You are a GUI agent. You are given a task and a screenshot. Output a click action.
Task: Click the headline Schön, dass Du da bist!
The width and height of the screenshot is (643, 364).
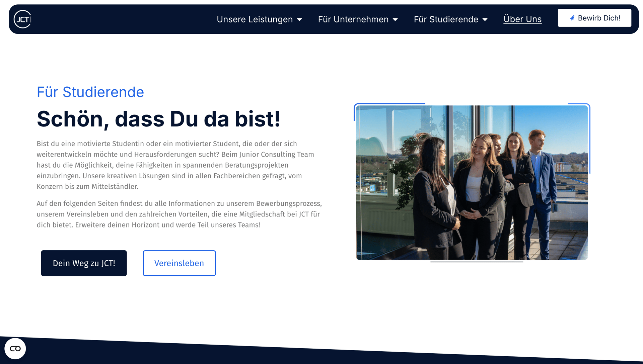pyautogui.click(x=158, y=119)
